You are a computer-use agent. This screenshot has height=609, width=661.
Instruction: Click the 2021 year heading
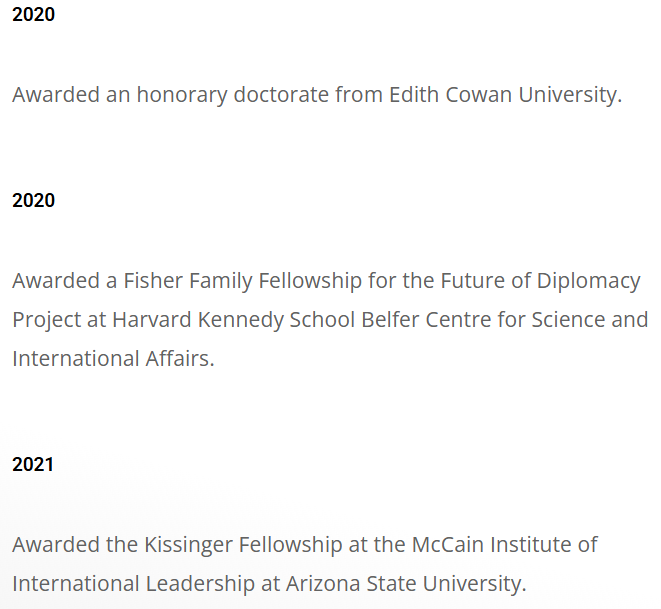(33, 464)
